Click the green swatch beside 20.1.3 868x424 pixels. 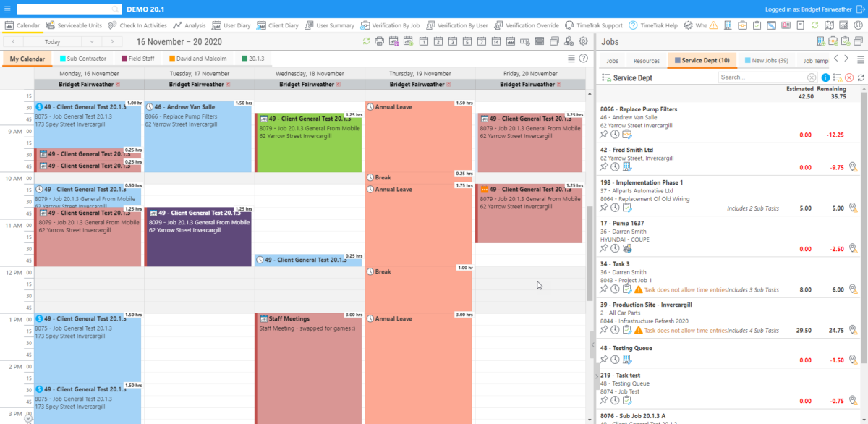click(x=244, y=59)
